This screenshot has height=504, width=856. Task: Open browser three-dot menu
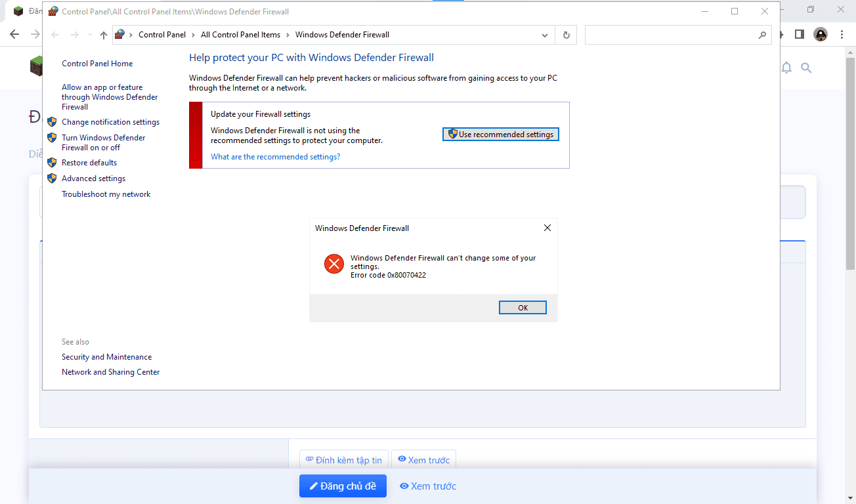click(842, 34)
